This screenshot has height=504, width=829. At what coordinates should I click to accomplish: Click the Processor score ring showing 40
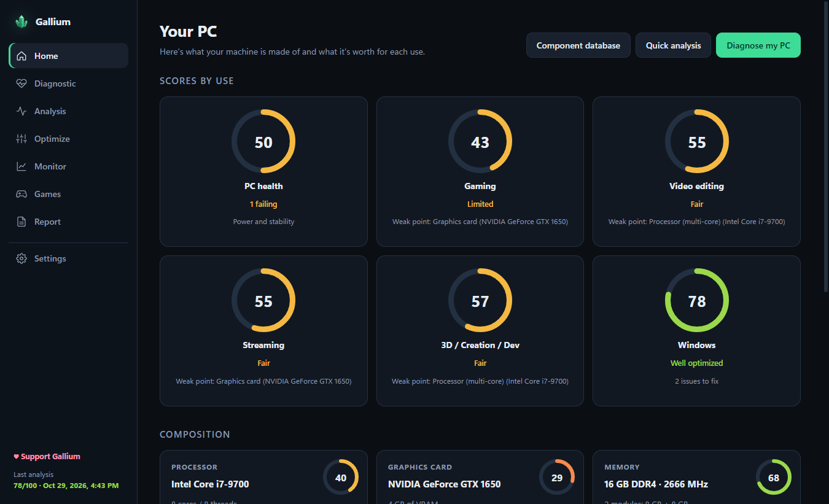click(x=341, y=477)
